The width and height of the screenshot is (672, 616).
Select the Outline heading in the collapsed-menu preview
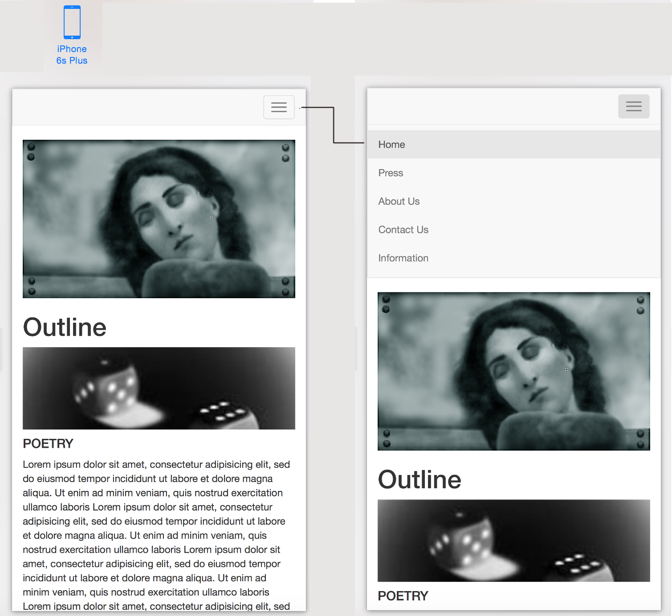(x=65, y=327)
